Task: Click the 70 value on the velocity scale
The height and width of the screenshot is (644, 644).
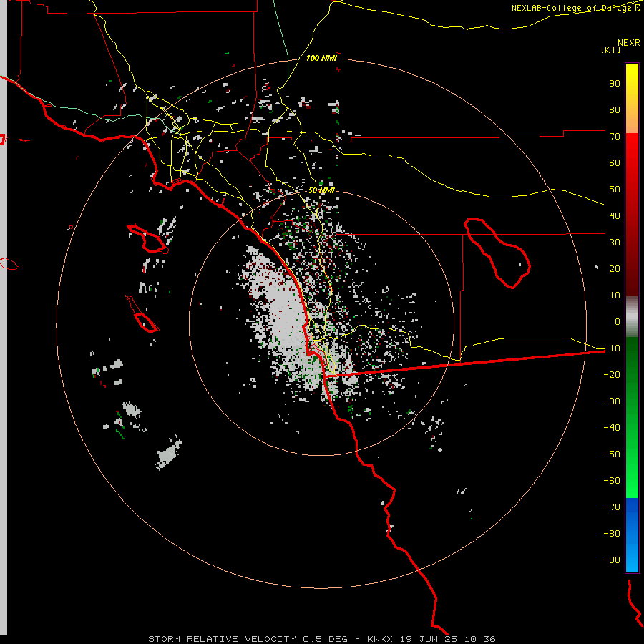Action: 615,137
